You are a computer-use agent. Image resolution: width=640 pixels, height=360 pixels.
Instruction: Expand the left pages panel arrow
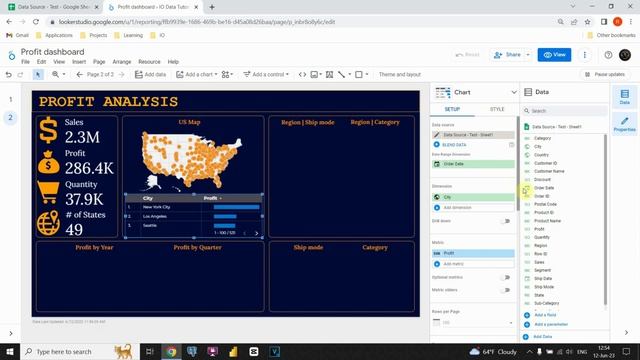point(11,333)
